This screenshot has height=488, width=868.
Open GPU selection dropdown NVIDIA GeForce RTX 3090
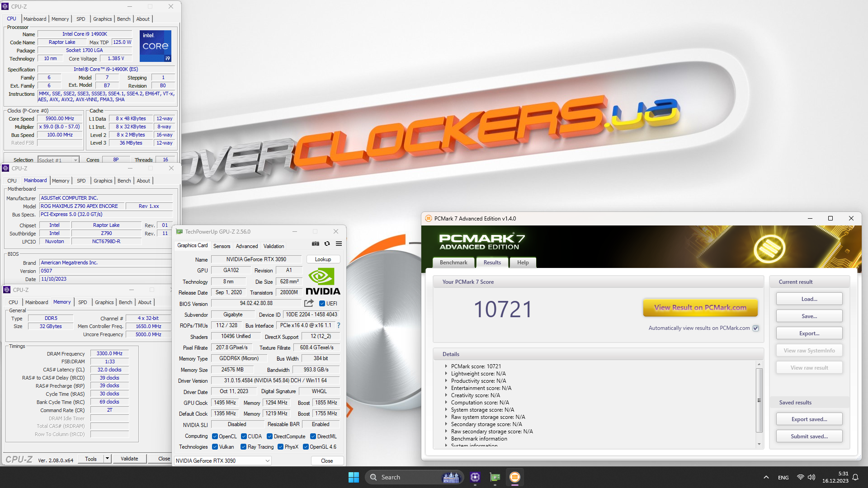click(223, 460)
